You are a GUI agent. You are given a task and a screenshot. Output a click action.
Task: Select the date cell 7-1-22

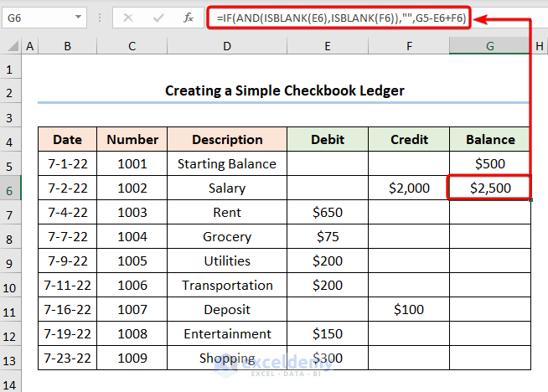coord(67,163)
